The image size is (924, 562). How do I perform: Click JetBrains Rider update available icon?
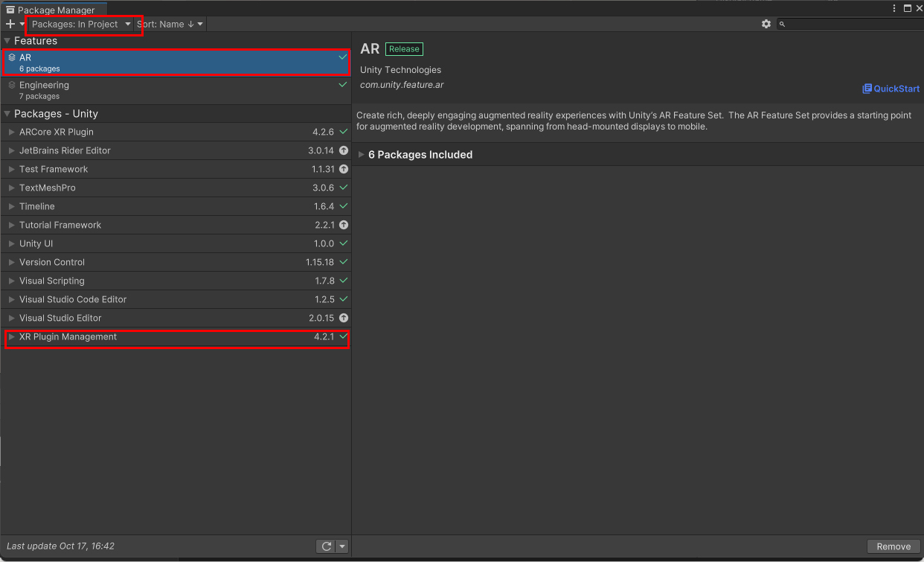click(343, 150)
